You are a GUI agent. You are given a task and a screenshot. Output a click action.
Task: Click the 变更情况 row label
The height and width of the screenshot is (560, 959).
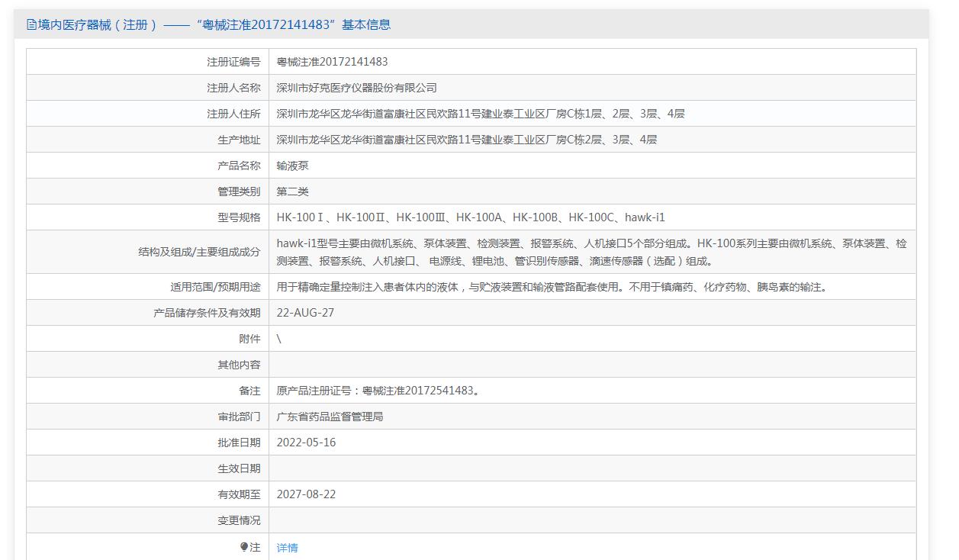pyautogui.click(x=239, y=520)
